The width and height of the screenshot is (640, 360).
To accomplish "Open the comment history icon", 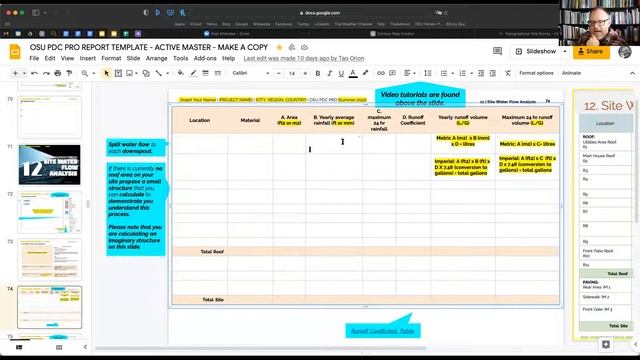I will (x=498, y=51).
